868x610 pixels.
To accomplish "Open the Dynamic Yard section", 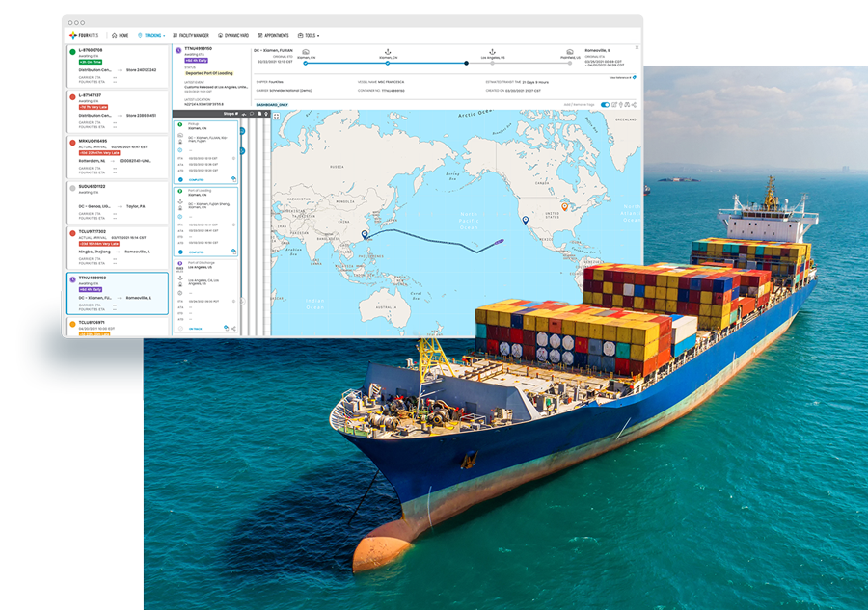I will click(x=233, y=35).
